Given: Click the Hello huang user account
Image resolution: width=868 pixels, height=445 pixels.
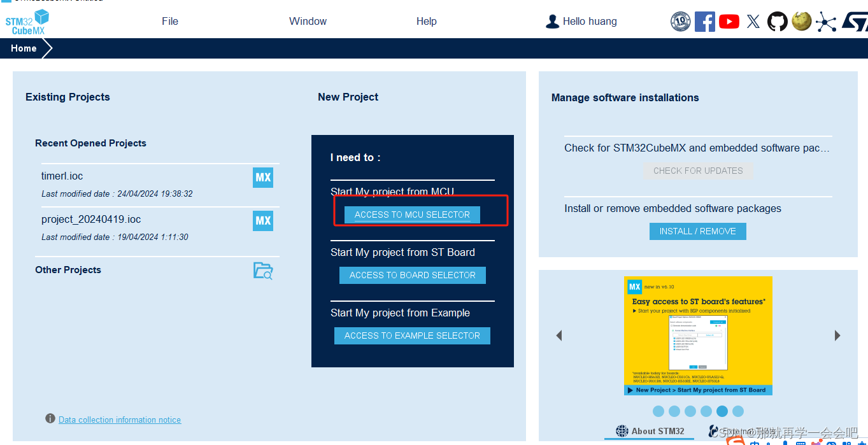Looking at the screenshot, I should [x=590, y=21].
